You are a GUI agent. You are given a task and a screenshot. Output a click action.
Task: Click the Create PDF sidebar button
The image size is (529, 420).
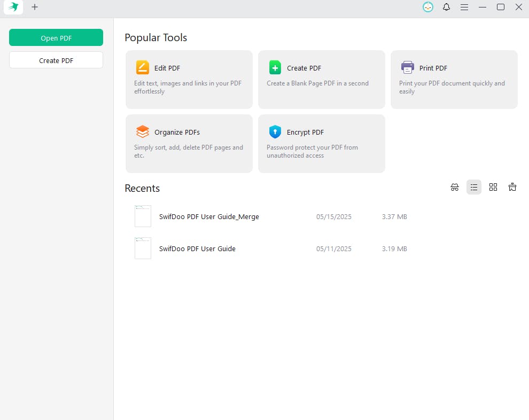pos(56,60)
